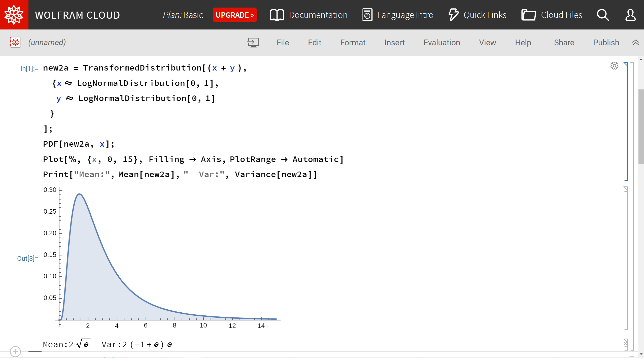The image size is (644, 361).
Task: Toggle the Share settings panel
Action: coord(564,43)
